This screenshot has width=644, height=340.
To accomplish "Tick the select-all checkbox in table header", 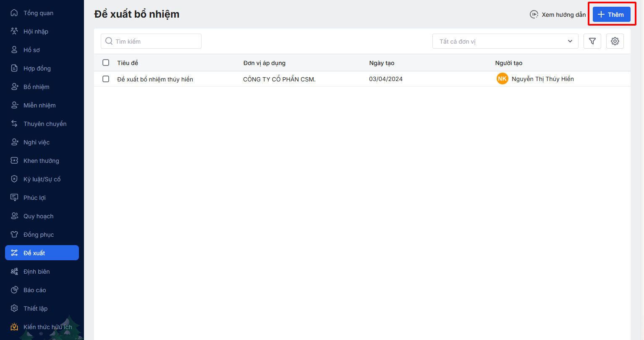I will (106, 63).
